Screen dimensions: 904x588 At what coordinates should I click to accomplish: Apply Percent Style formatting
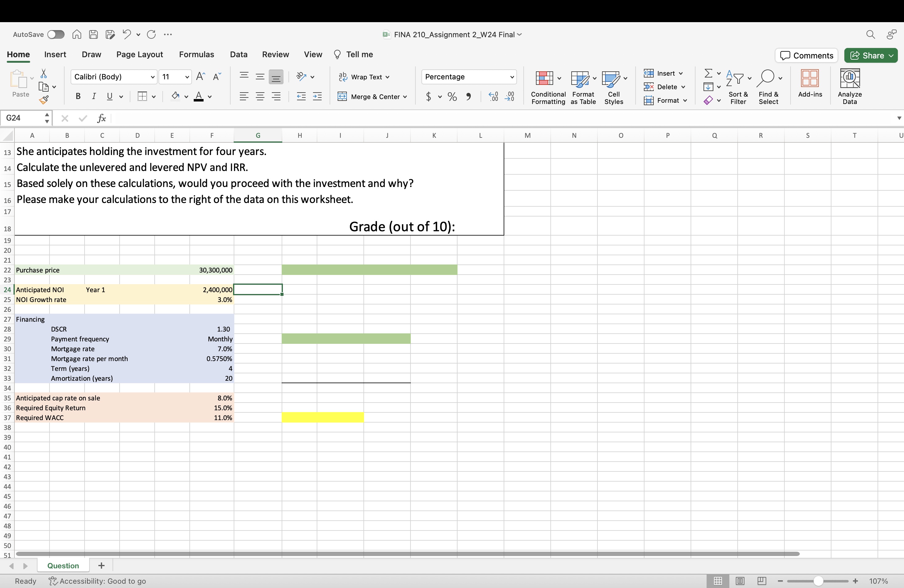point(452,97)
